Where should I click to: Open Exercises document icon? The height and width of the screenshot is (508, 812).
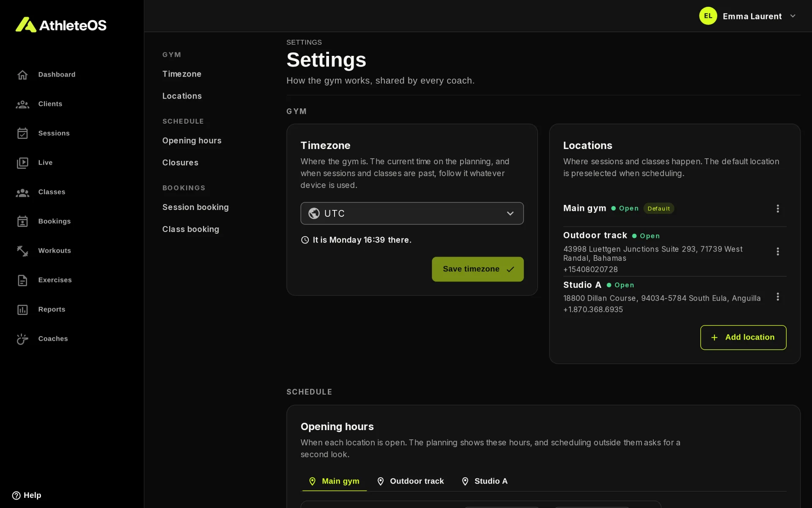(x=22, y=280)
